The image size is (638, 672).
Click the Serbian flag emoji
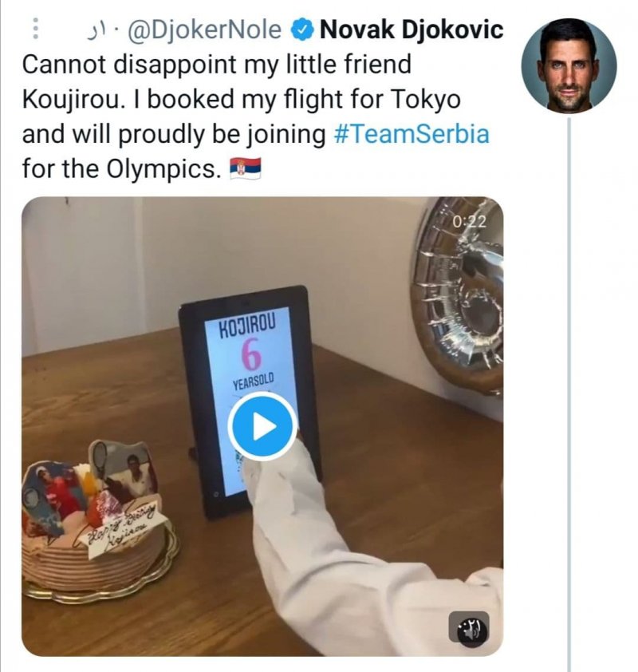[246, 168]
